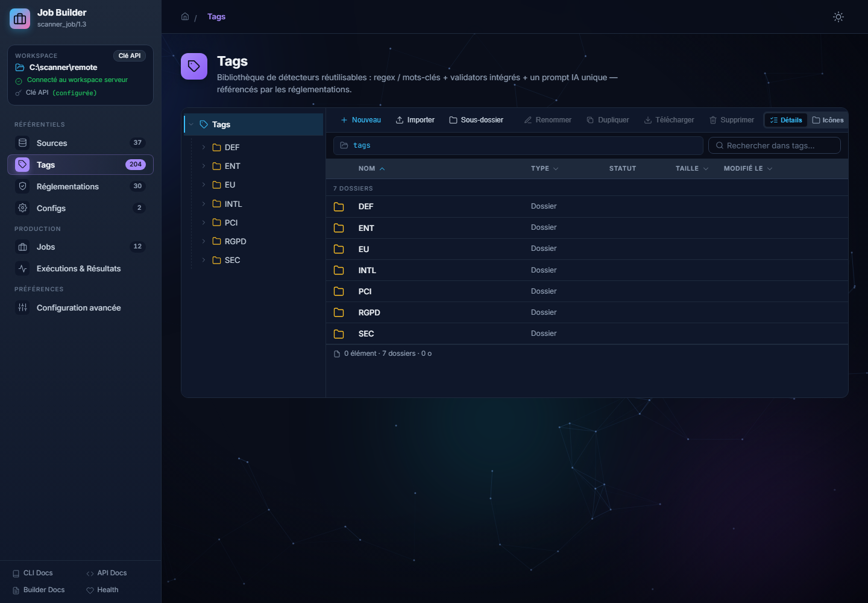
Task: Click the Renommer toolbar button
Action: 547,120
